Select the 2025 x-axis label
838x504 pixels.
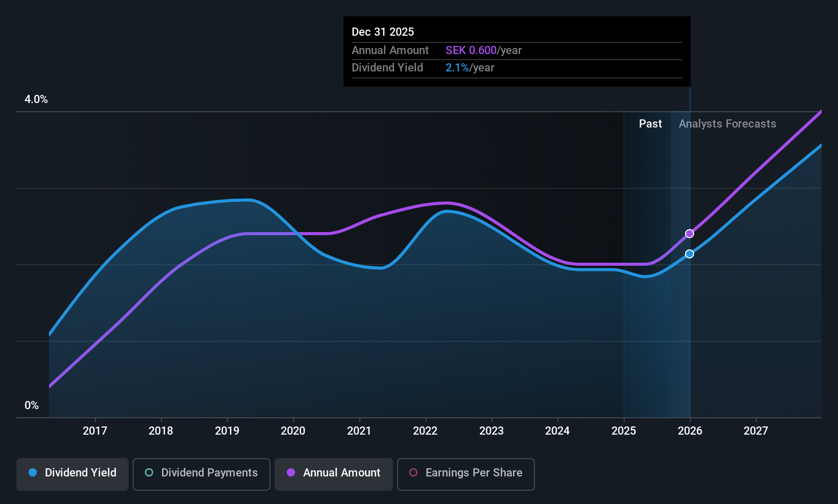(x=624, y=431)
